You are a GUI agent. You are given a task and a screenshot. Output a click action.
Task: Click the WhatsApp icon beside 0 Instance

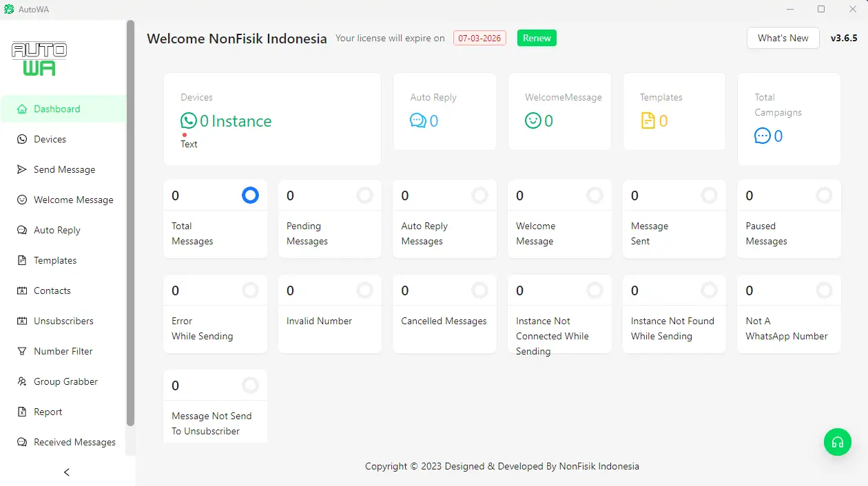coord(188,121)
